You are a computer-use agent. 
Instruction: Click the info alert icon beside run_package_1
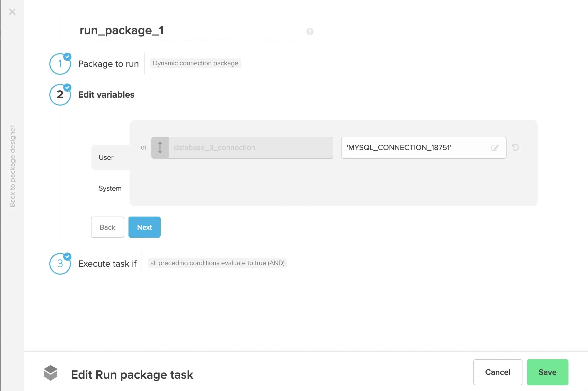pyautogui.click(x=310, y=31)
